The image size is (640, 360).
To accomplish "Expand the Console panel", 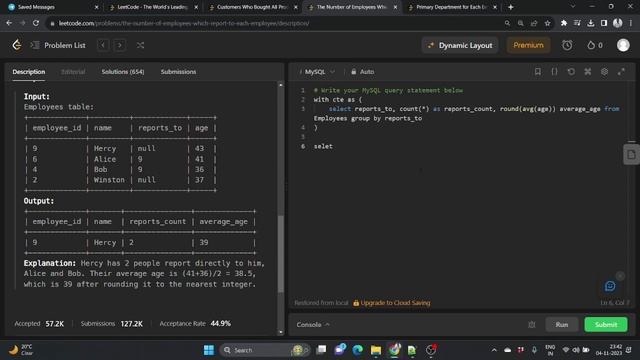I will click(x=313, y=325).
